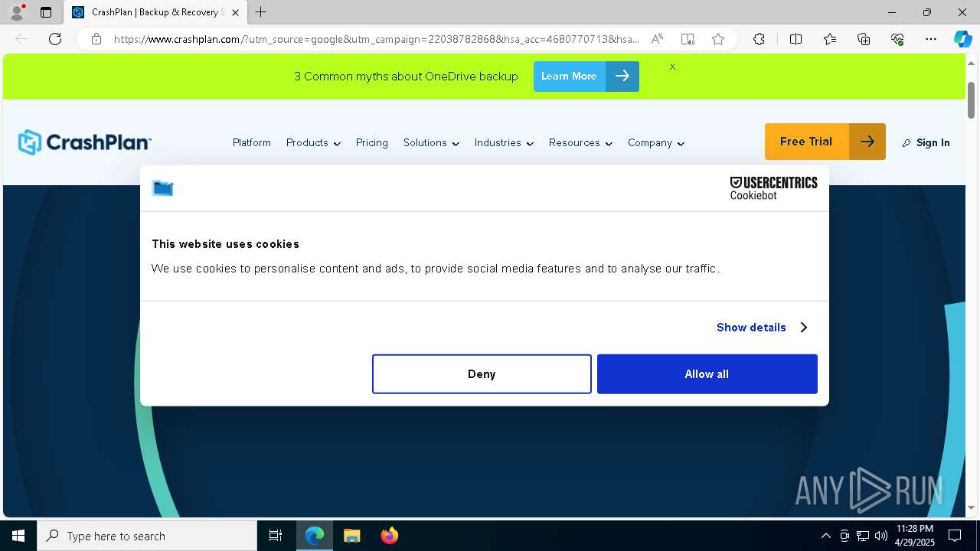Image resolution: width=980 pixels, height=551 pixels.
Task: Open Task View on the taskbar
Action: [276, 536]
